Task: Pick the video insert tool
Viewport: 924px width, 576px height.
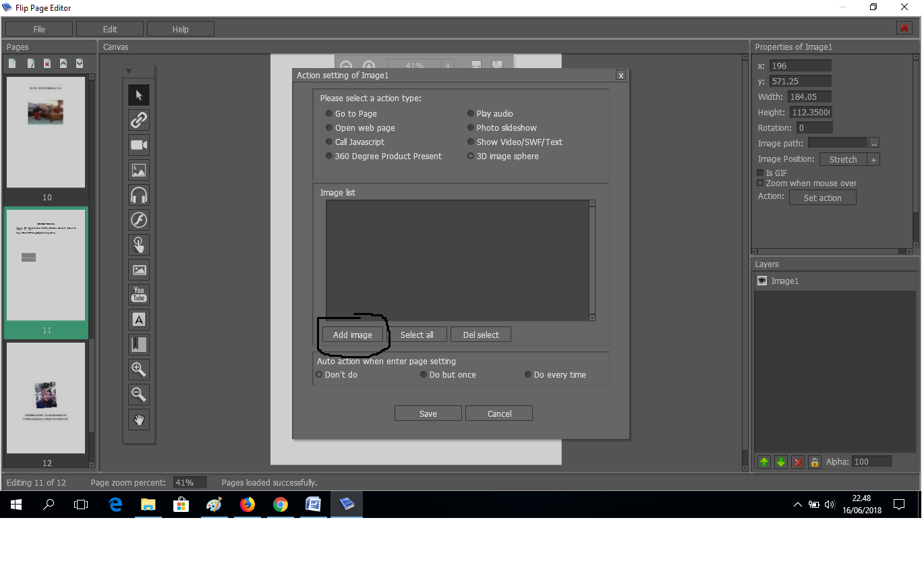Action: (138, 144)
